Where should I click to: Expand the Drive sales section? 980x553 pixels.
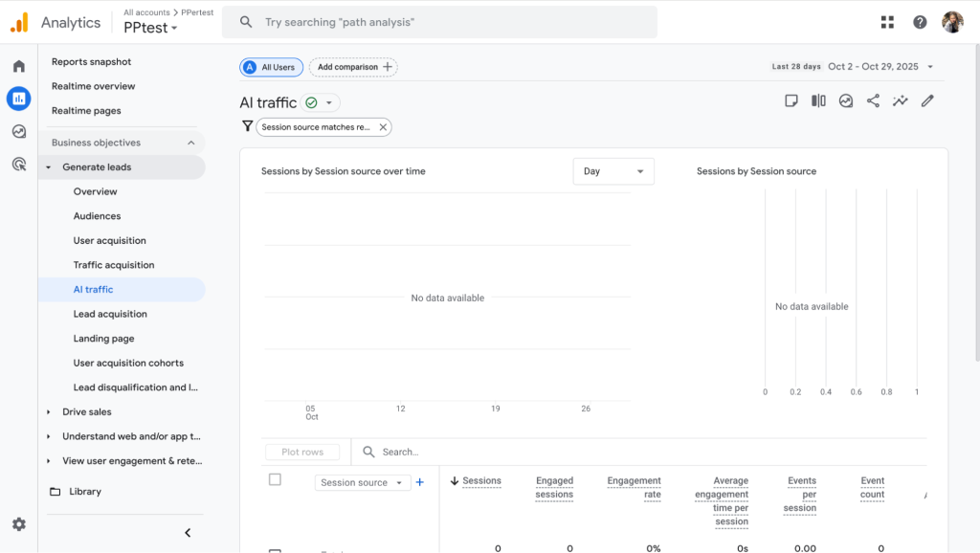pyautogui.click(x=49, y=412)
